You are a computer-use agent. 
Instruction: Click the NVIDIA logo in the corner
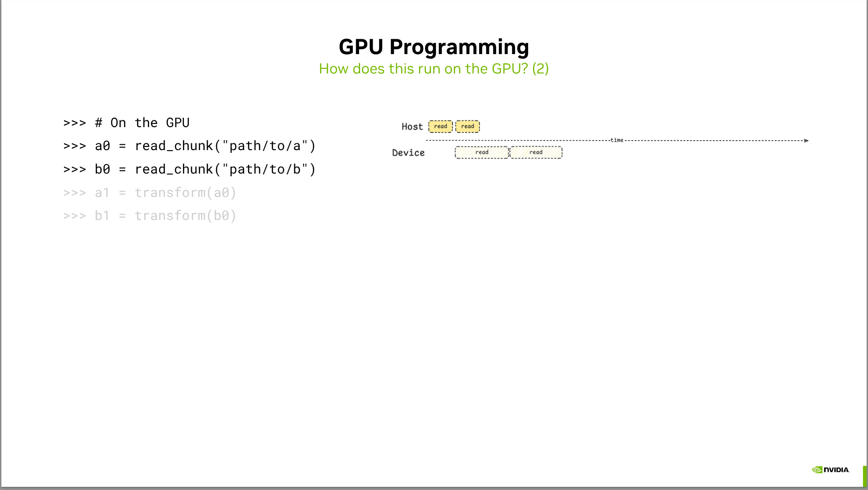pyautogui.click(x=831, y=470)
